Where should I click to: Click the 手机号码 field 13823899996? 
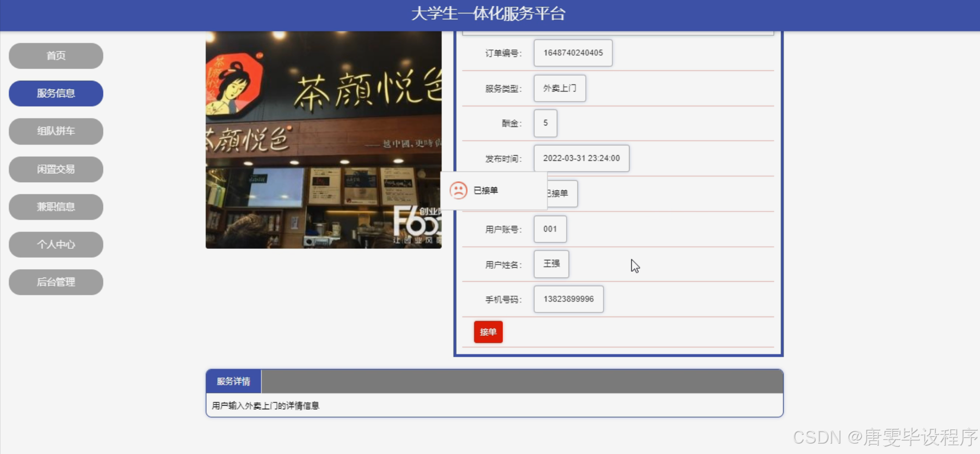569,299
